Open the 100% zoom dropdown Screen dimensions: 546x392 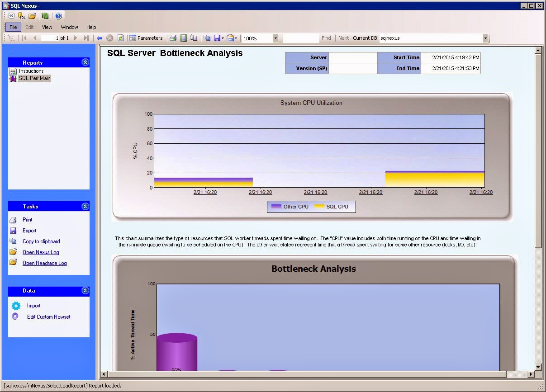pyautogui.click(x=275, y=38)
